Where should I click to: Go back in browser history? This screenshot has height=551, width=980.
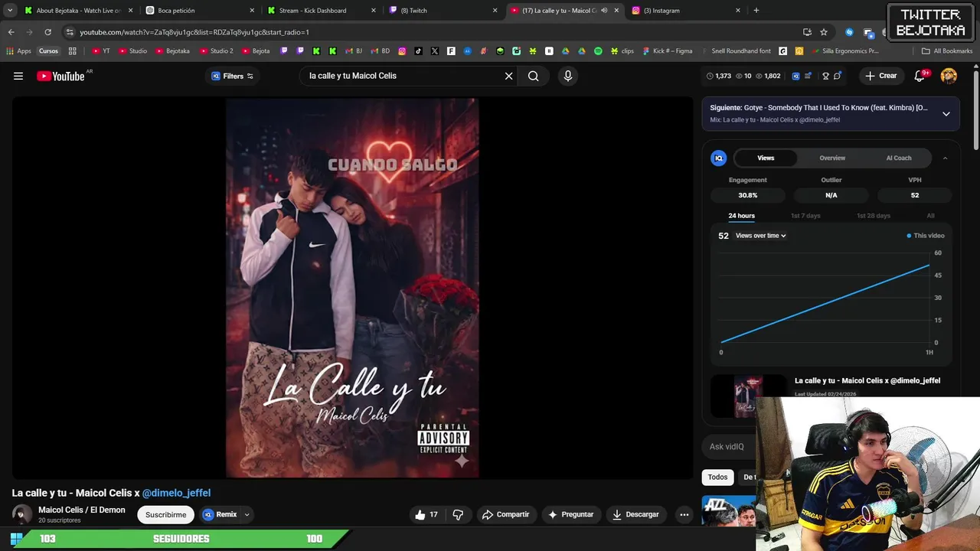(11, 32)
